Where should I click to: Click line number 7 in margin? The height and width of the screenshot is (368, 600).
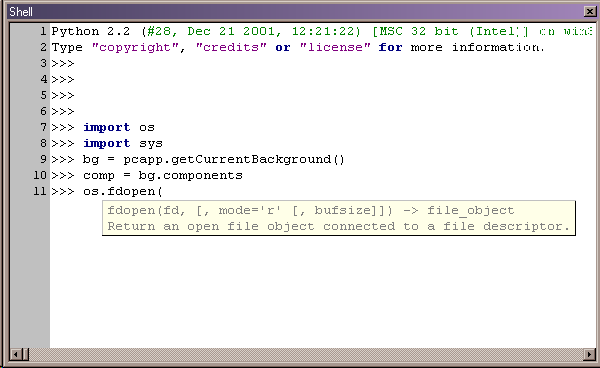[x=44, y=127]
